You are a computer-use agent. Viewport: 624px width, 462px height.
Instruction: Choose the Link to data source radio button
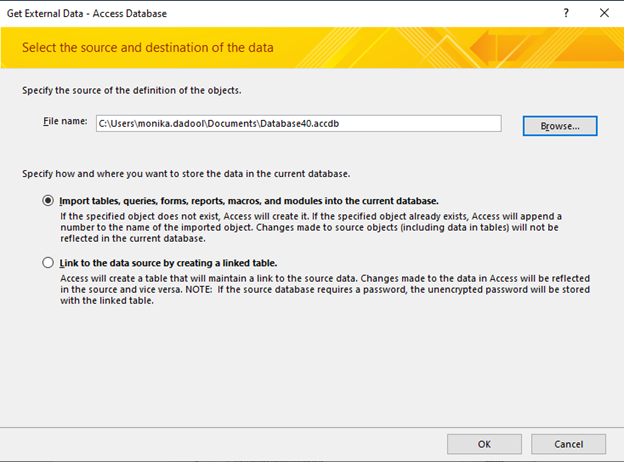(48, 263)
